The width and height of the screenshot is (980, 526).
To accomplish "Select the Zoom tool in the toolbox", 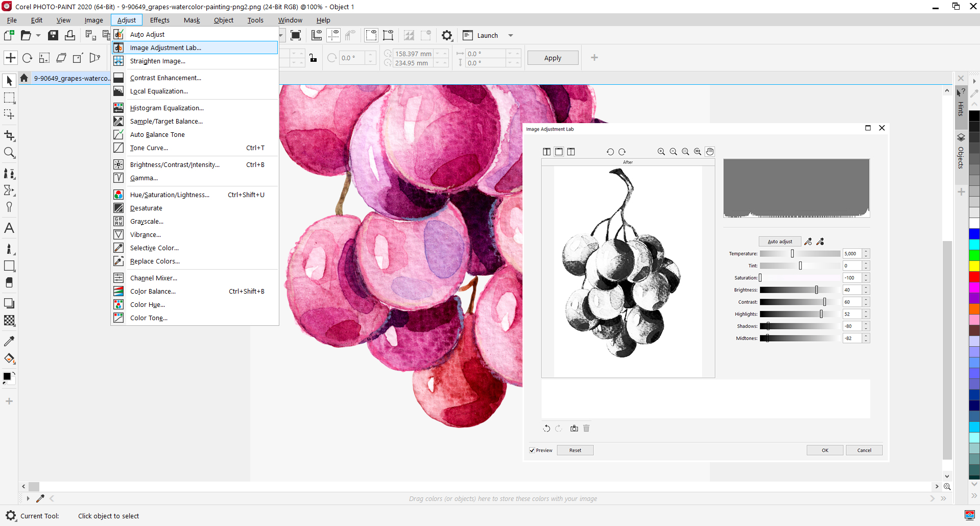I will pyautogui.click(x=9, y=152).
